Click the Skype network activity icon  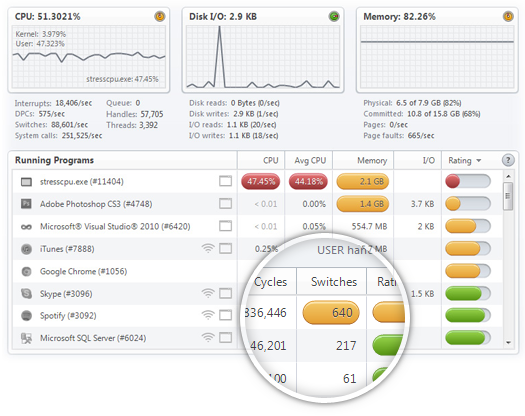208,293
